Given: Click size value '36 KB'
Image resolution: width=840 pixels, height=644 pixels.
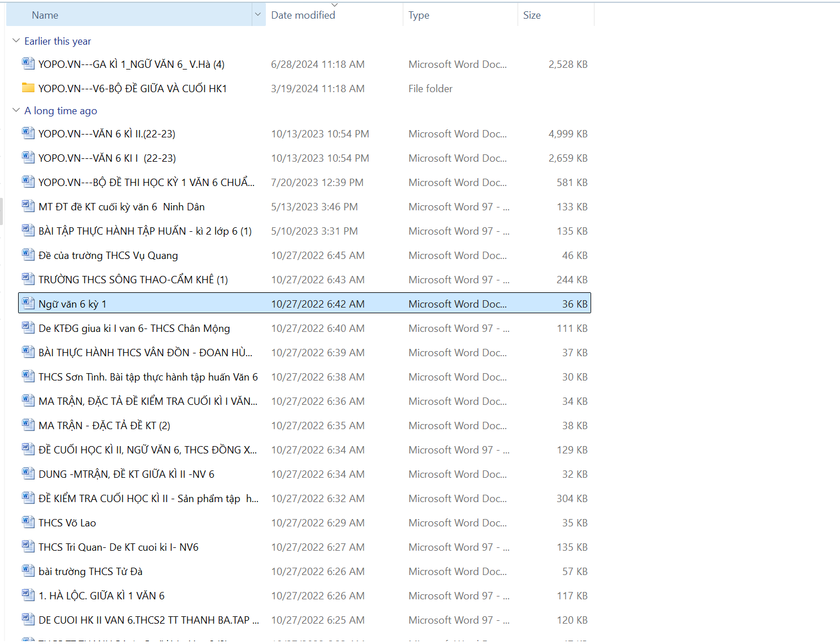Looking at the screenshot, I should (x=575, y=304).
